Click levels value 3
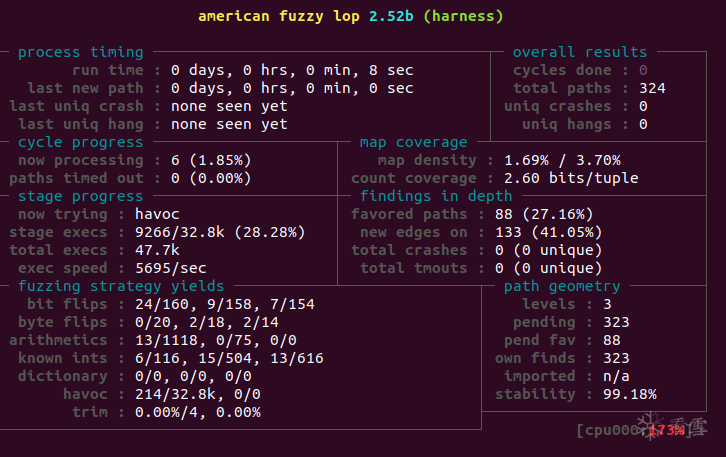Image resolution: width=726 pixels, height=457 pixels. coord(607,305)
